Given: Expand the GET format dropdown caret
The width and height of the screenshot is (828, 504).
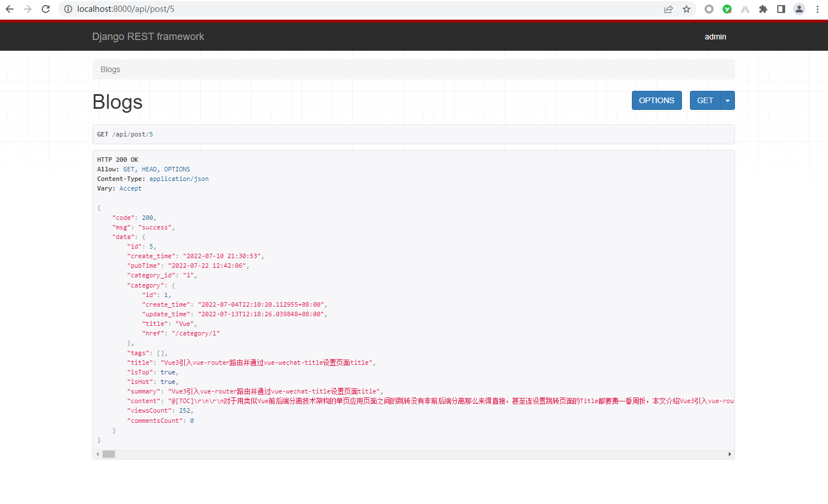Looking at the screenshot, I should [728, 100].
